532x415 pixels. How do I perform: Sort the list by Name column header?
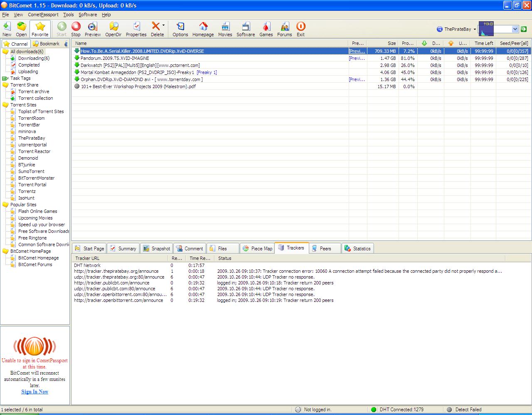coord(210,43)
